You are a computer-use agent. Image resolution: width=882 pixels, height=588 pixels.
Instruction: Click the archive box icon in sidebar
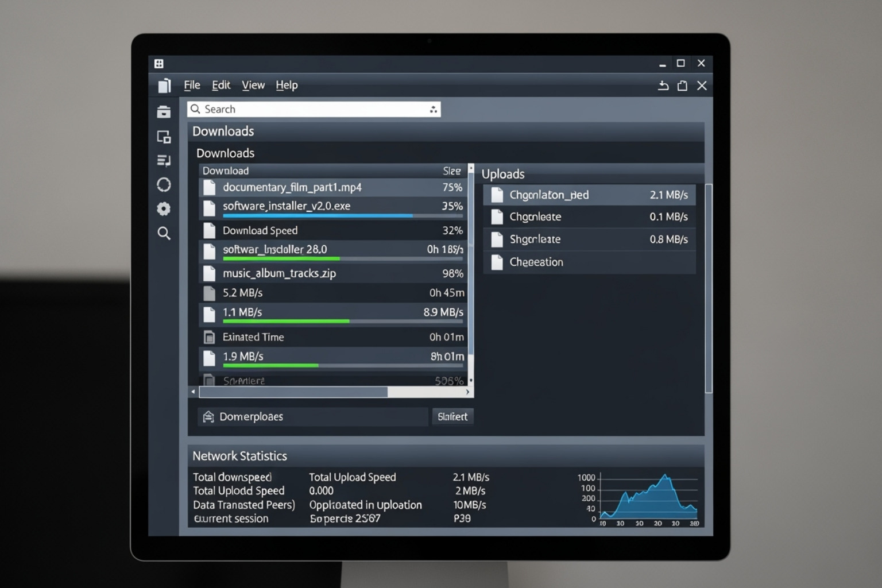coord(164,112)
